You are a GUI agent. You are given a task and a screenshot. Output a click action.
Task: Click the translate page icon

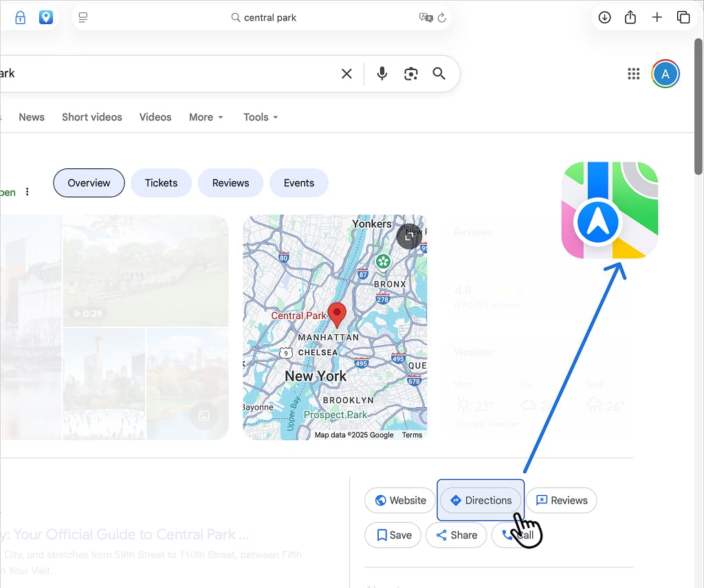pos(426,18)
